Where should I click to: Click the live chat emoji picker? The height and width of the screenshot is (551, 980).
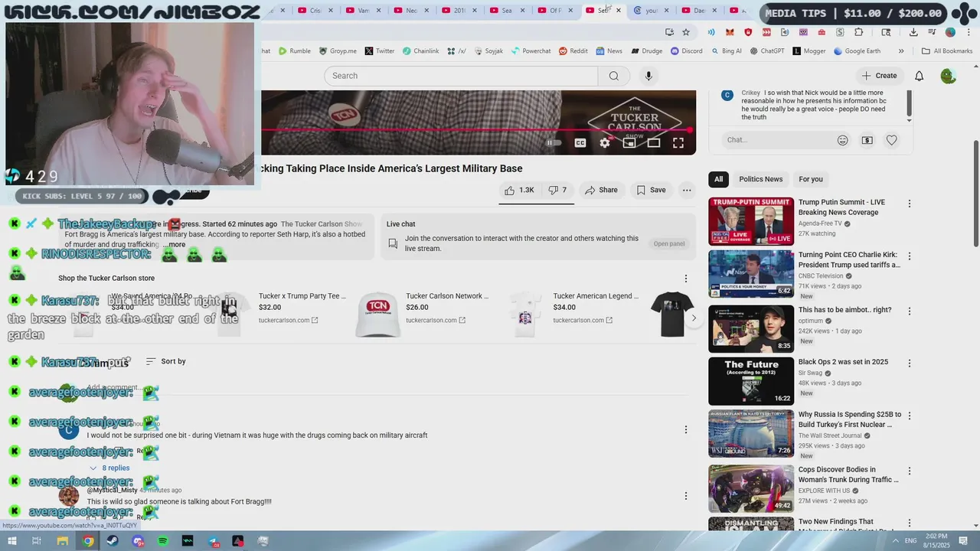[x=842, y=140]
